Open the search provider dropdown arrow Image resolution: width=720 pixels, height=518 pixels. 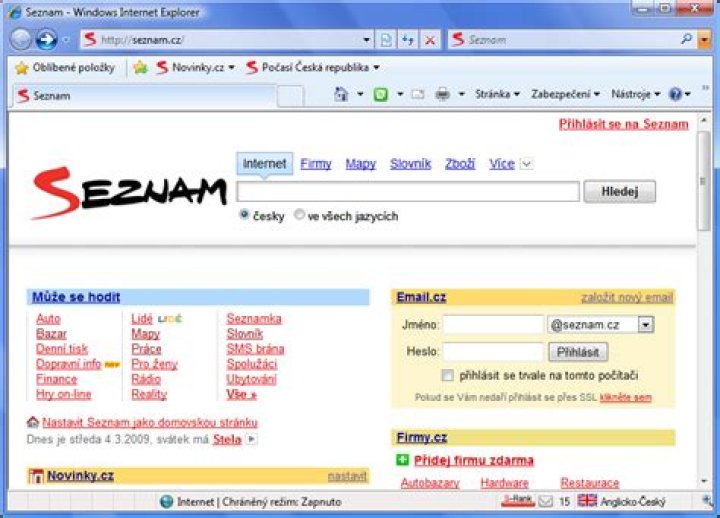(704, 39)
